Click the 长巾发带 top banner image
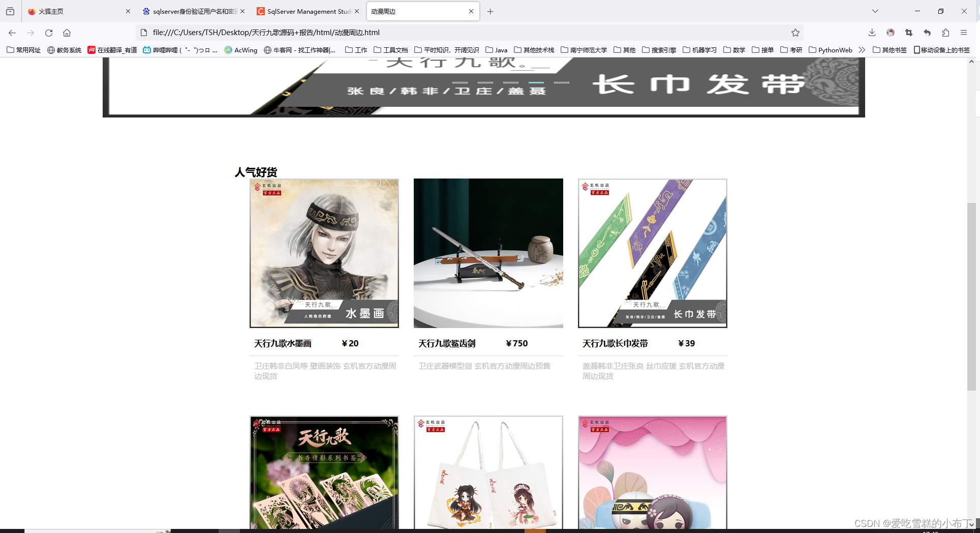 point(484,87)
